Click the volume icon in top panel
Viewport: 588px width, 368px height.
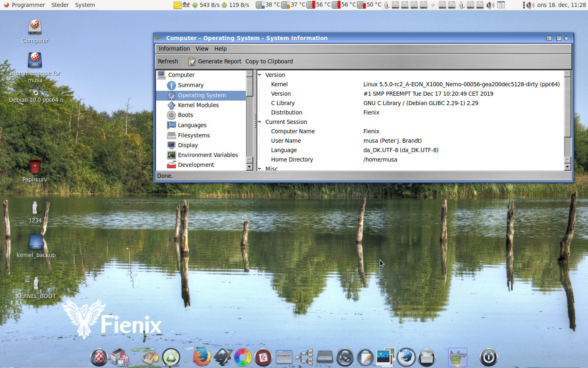pos(530,5)
